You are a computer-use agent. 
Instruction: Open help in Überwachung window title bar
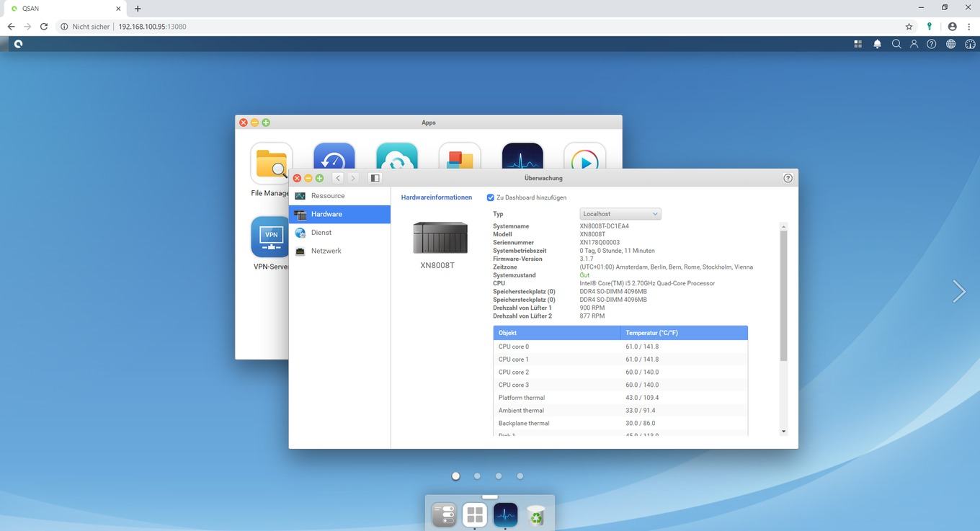788,178
